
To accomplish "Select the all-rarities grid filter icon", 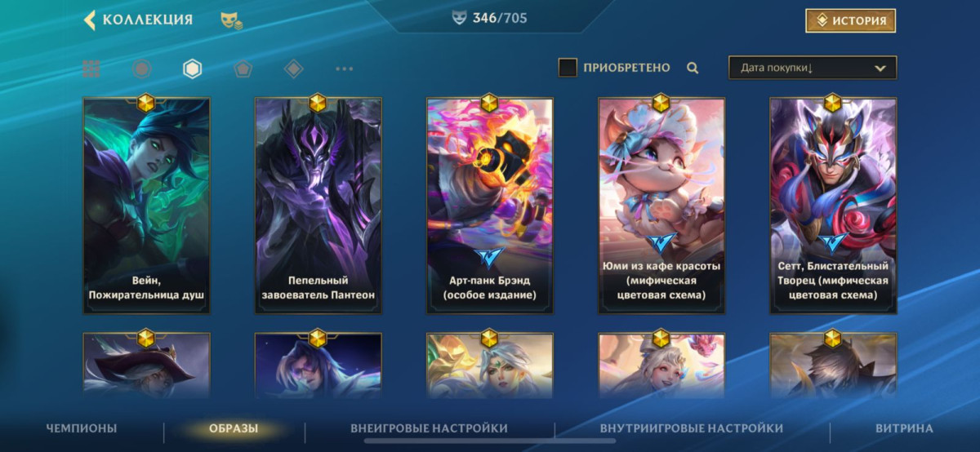I will click(x=91, y=69).
